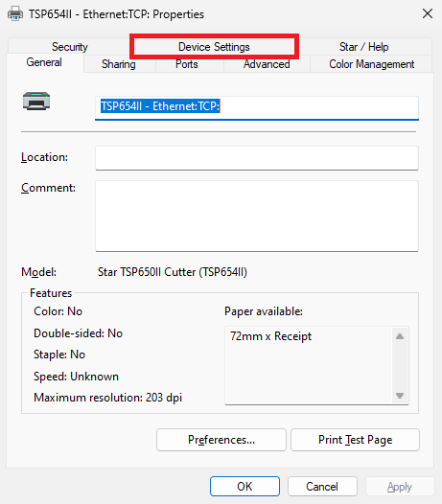Close the Properties window

[428, 13]
